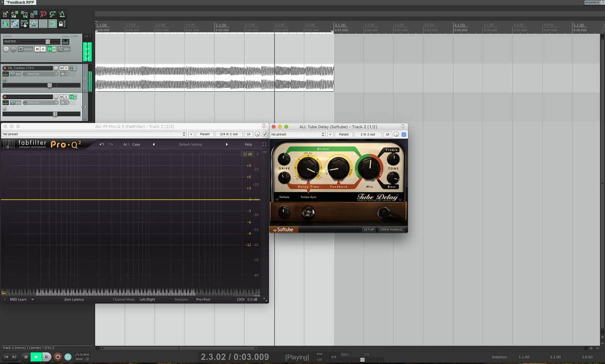Click the red Undo toolbar icon
Image resolution: width=605 pixels, height=364 pixels.
(43, 14)
